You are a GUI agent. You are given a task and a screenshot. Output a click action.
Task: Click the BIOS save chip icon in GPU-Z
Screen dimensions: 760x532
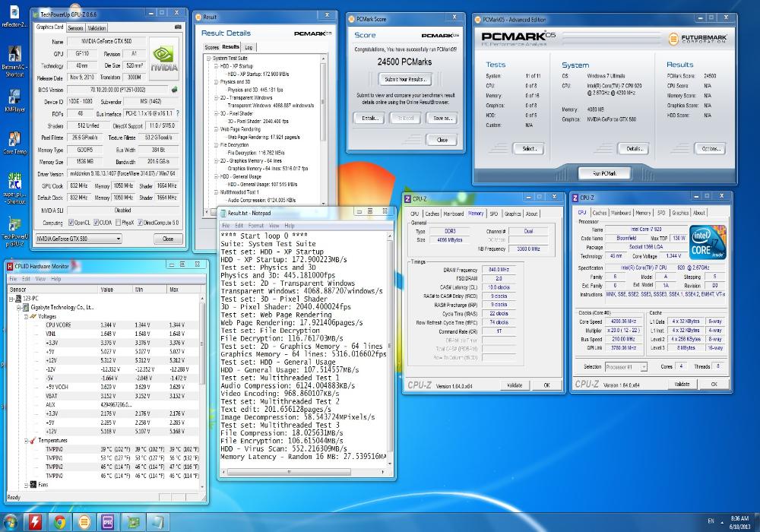tap(175, 90)
